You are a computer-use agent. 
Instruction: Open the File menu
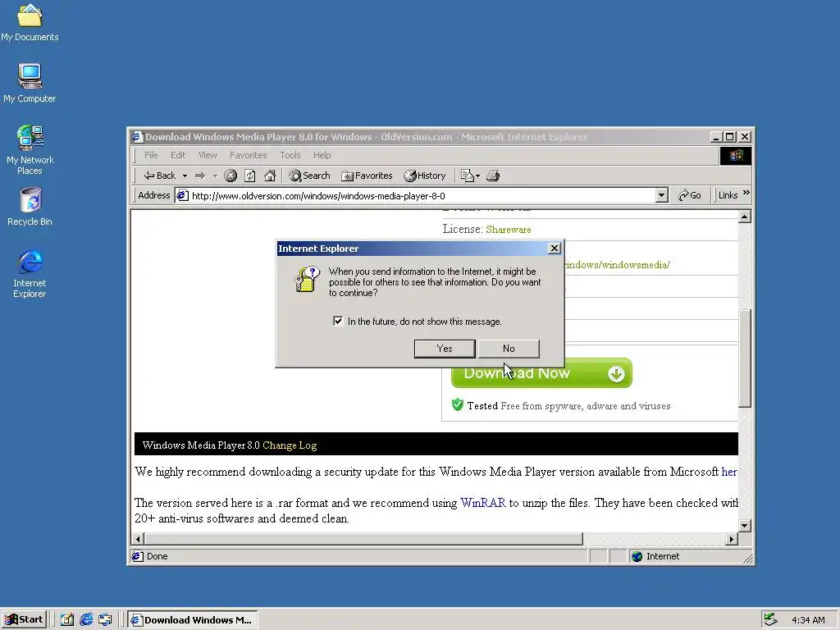(151, 155)
